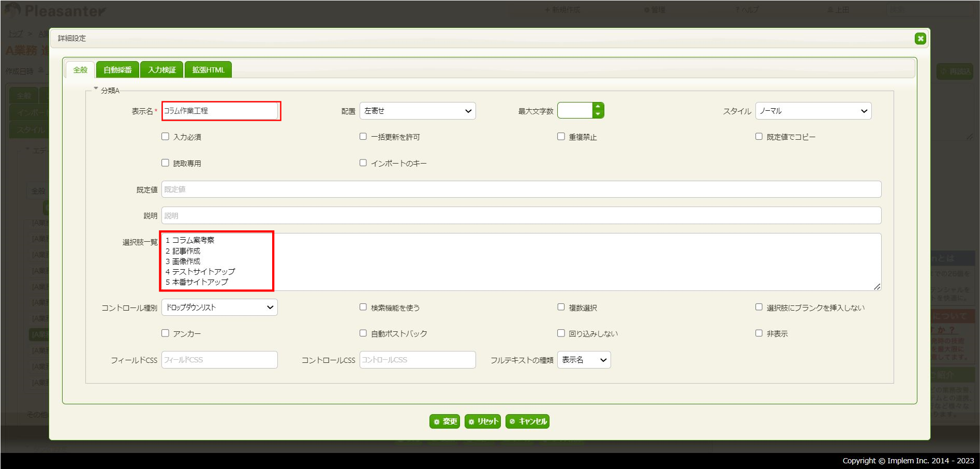Click the 表示名 input field
The image size is (980, 469).
[220, 111]
